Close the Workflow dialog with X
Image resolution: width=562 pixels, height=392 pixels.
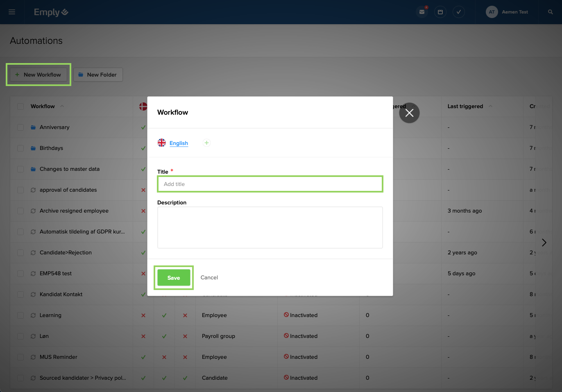coord(409,113)
